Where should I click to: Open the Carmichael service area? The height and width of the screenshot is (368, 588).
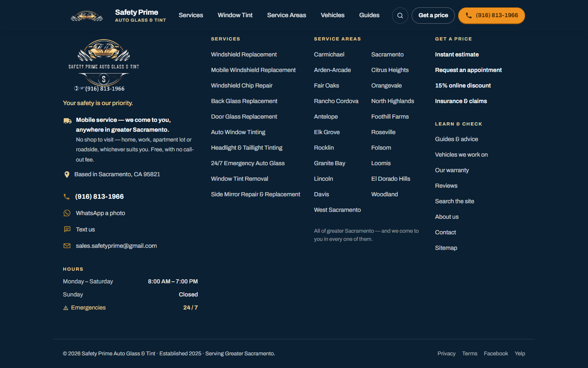point(329,54)
